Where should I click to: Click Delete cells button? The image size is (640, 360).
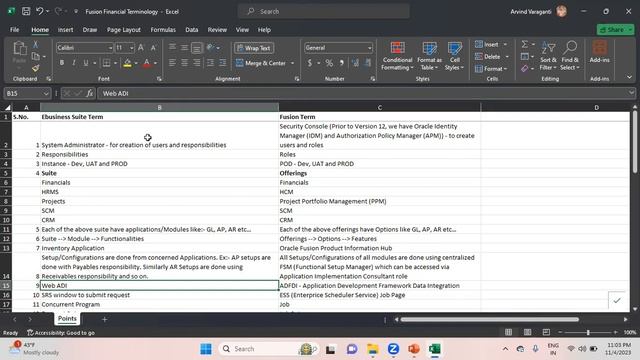pos(491,56)
